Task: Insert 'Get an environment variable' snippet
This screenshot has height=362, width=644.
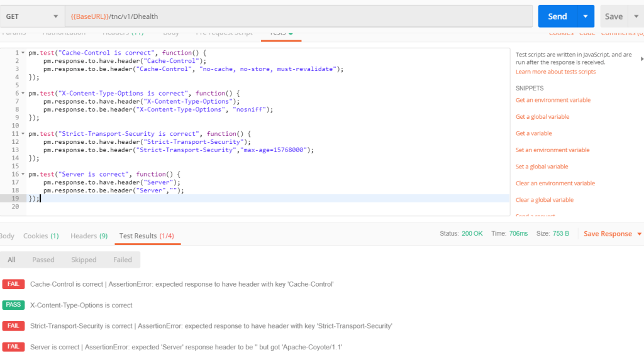Action: tap(553, 100)
